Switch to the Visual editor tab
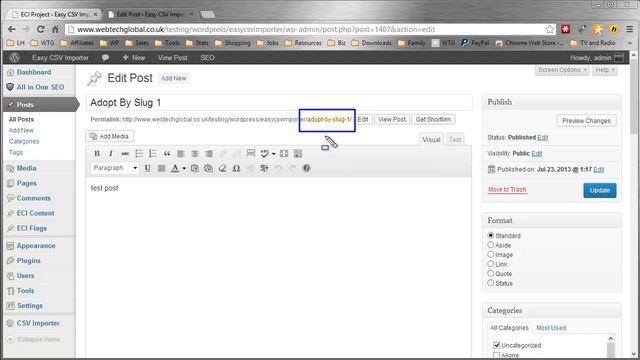 click(431, 140)
